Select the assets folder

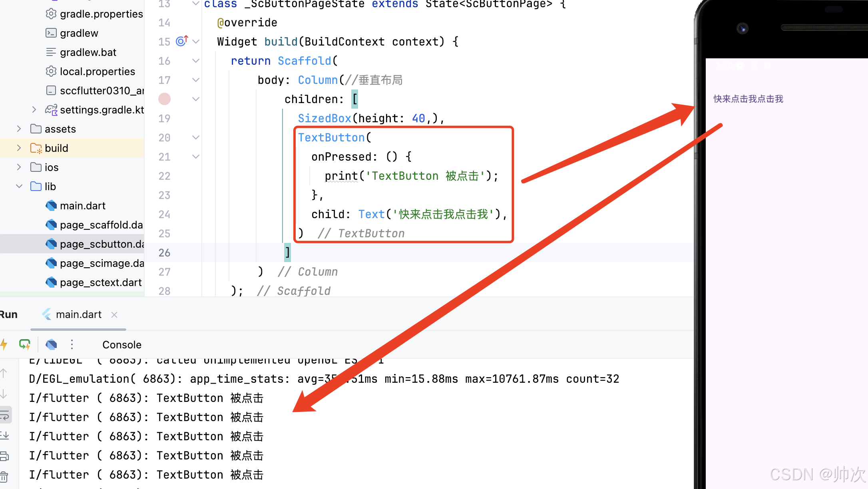53,129
